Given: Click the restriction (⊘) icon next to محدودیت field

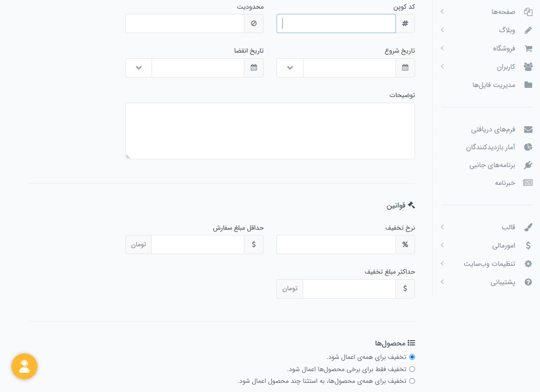Looking at the screenshot, I should tap(253, 23).
